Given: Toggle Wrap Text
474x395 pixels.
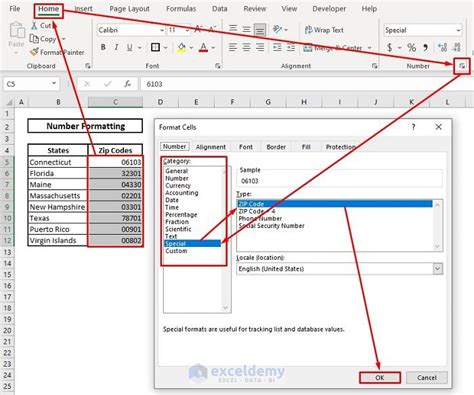Looking at the screenshot, I should [x=324, y=30].
